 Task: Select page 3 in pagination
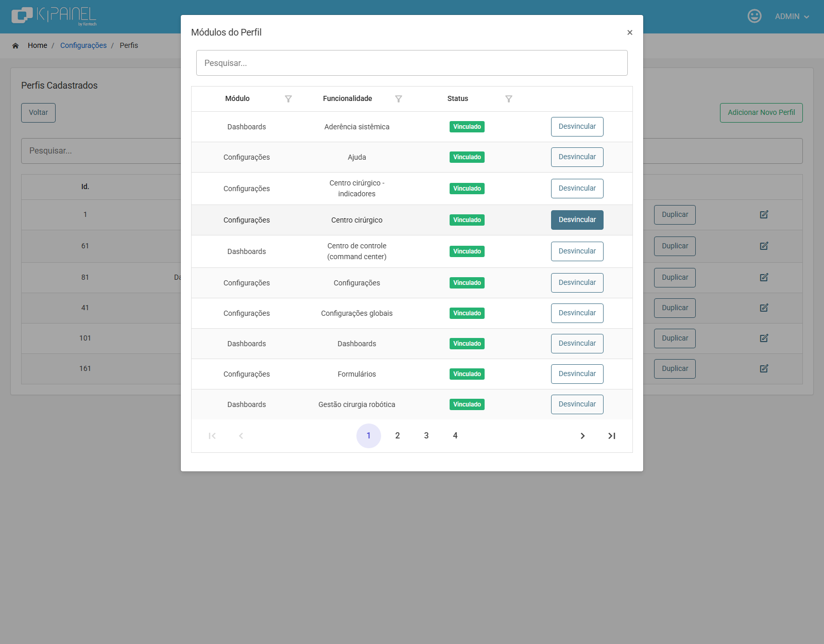426,436
